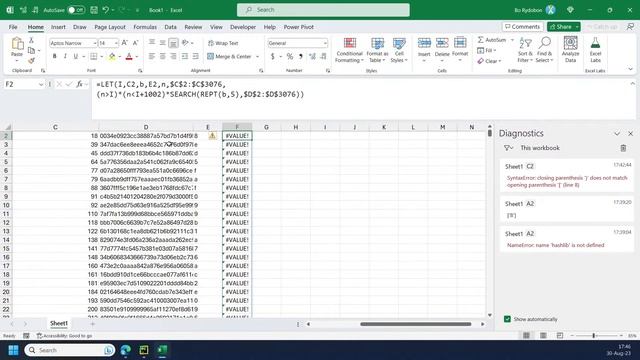
Task: Open the font name dropdown
Action: (95, 43)
